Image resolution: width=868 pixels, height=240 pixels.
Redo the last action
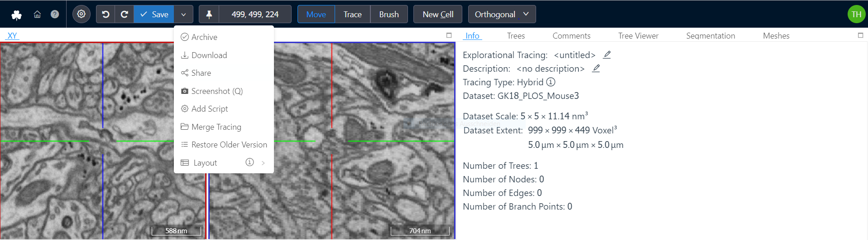[x=125, y=14]
